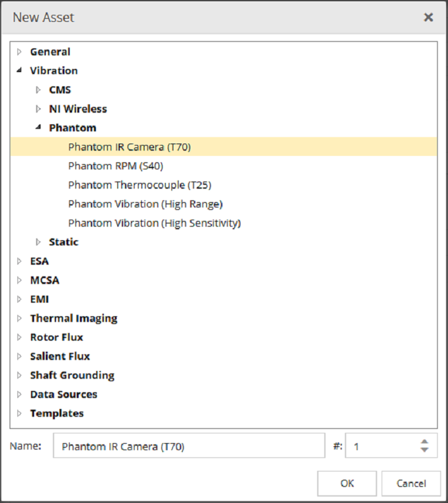The height and width of the screenshot is (503, 448).
Task: Confirm with the OK button
Action: tap(347, 484)
